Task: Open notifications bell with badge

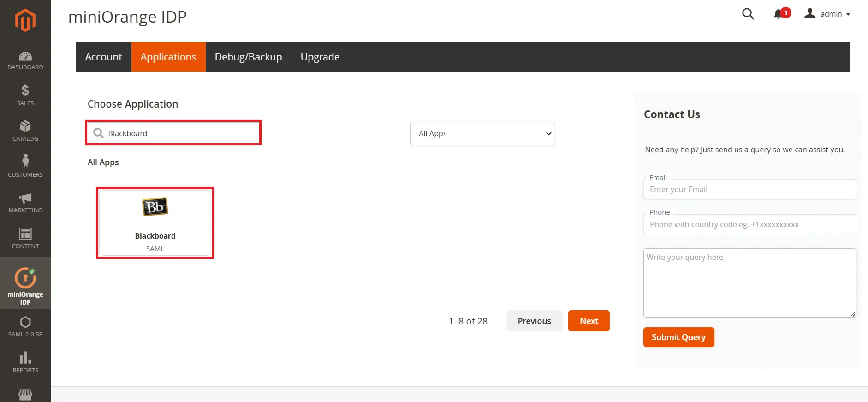Action: [782, 14]
